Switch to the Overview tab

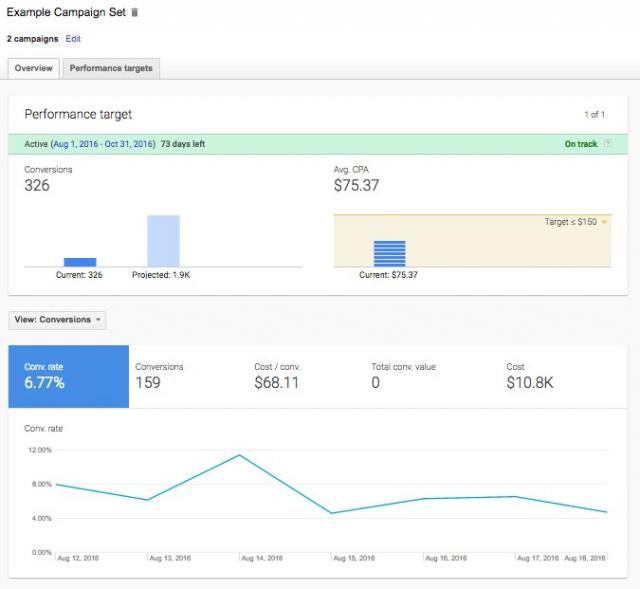click(x=33, y=68)
